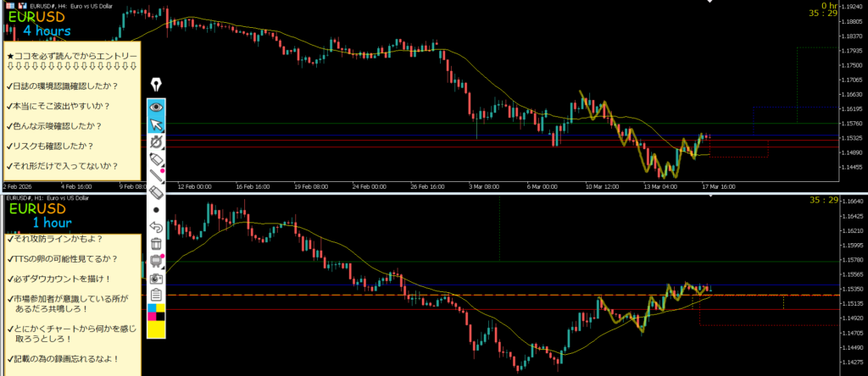This screenshot has width=868, height=376.
Task: Select the arrow cursor tool
Action: click(156, 125)
